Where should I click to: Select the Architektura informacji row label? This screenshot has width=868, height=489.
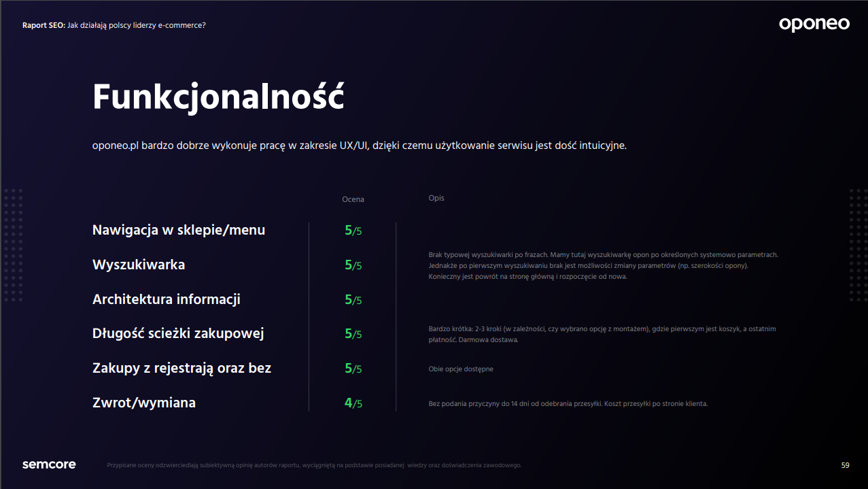click(x=167, y=299)
